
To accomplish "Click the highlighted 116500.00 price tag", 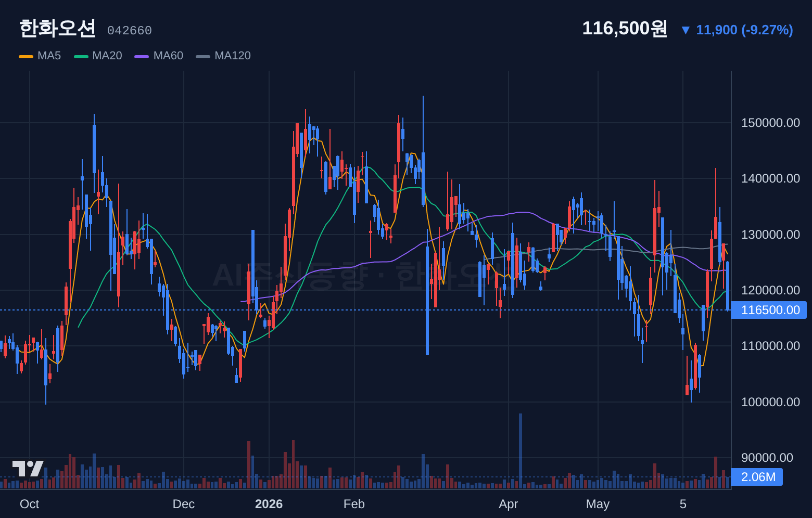I will pos(769,310).
